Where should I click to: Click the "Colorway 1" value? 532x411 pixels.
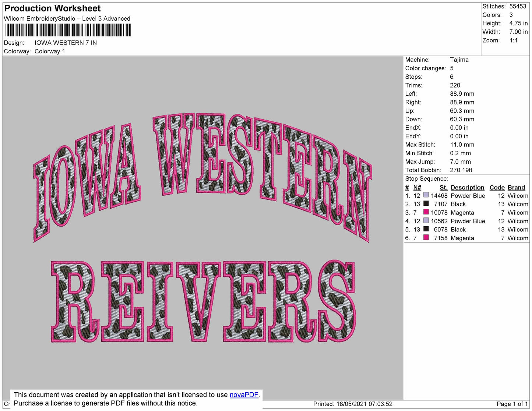click(x=50, y=52)
